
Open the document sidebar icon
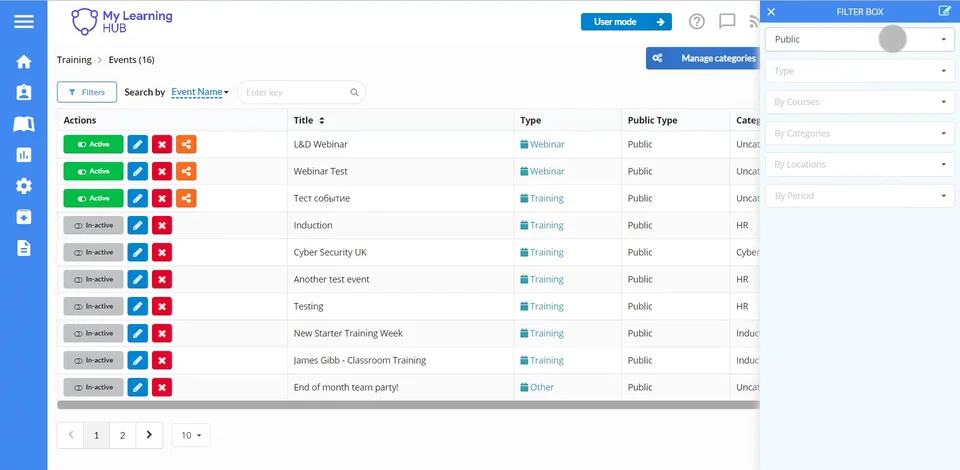pos(24,248)
